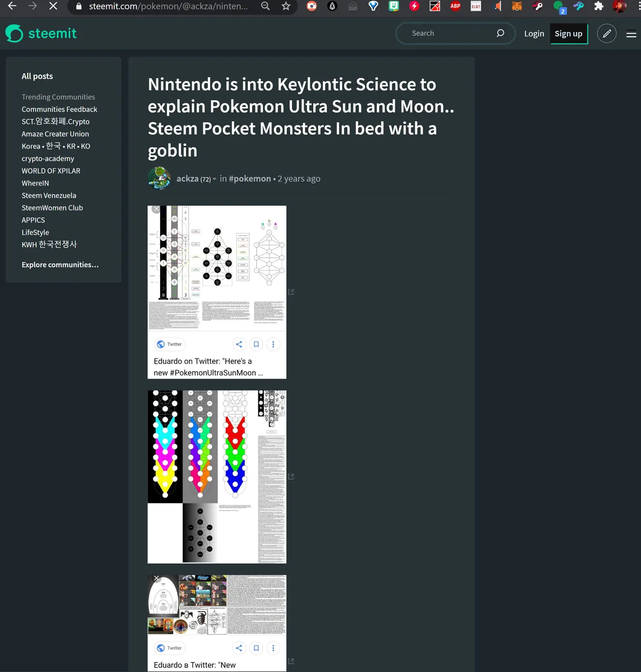Open the KWH 한국전쟁사 community

tap(49, 245)
